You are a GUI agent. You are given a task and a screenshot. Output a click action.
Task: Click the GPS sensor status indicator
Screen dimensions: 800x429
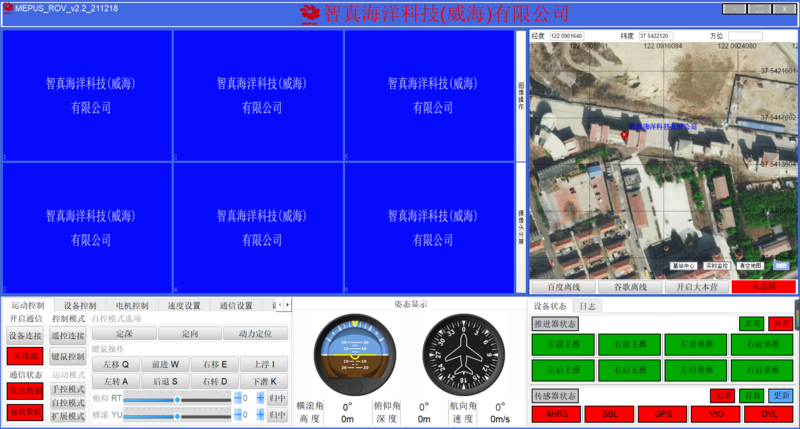tap(663, 413)
